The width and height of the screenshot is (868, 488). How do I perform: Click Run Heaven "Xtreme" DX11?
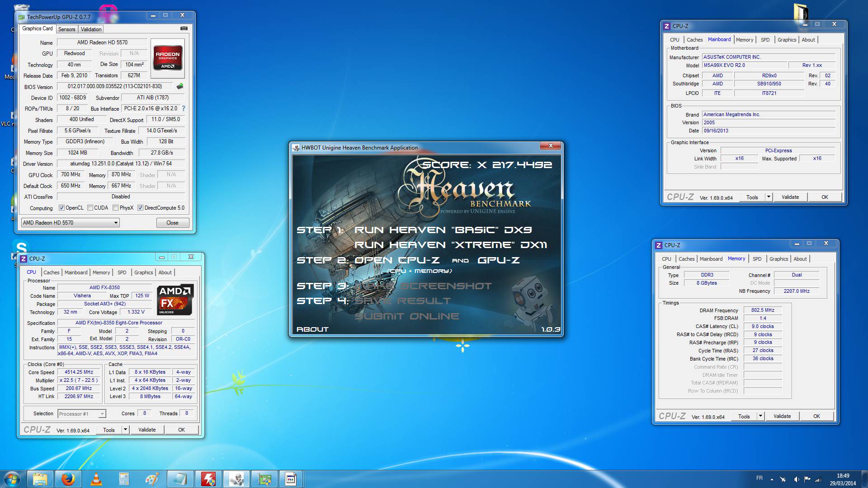(x=451, y=245)
